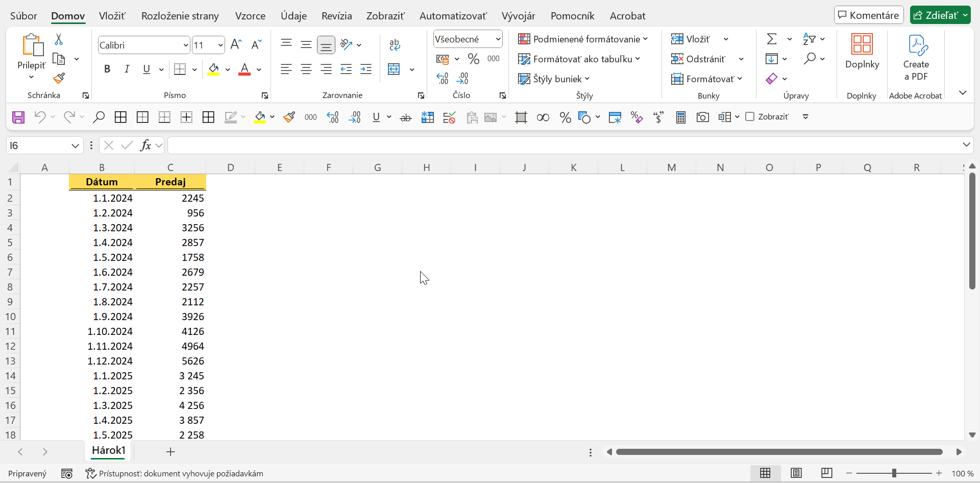This screenshot has width=980, height=483.
Task: Click the Calculator icon on quick access toolbar
Action: [680, 117]
